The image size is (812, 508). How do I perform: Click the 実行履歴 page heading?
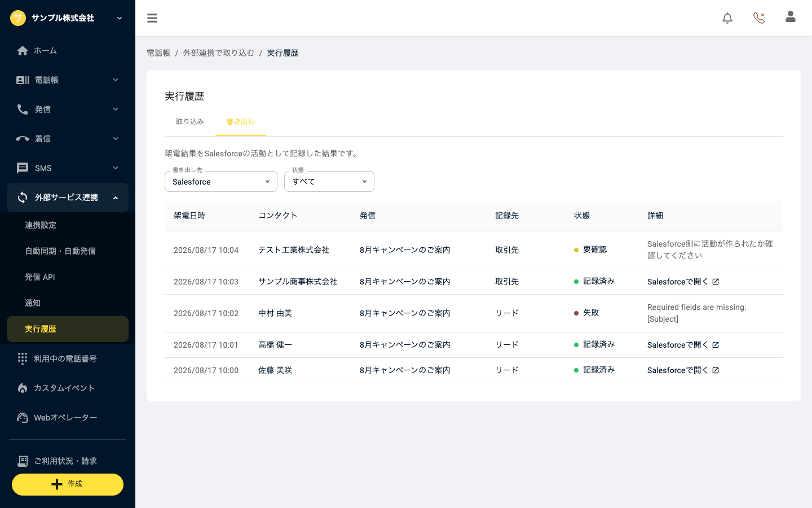coord(184,97)
